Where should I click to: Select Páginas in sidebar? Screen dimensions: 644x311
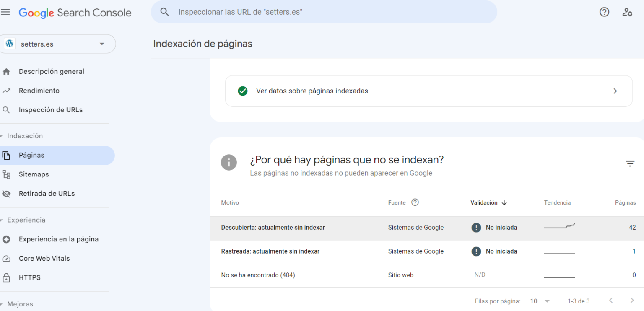(57, 155)
